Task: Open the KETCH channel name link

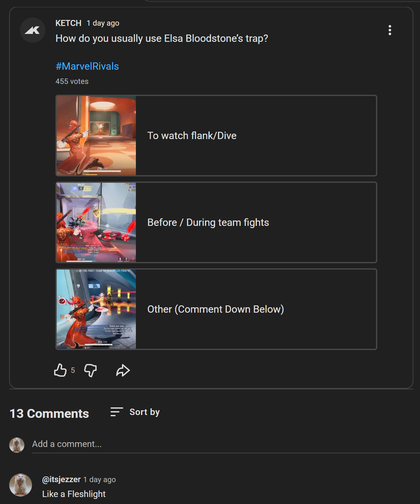Action: click(68, 23)
